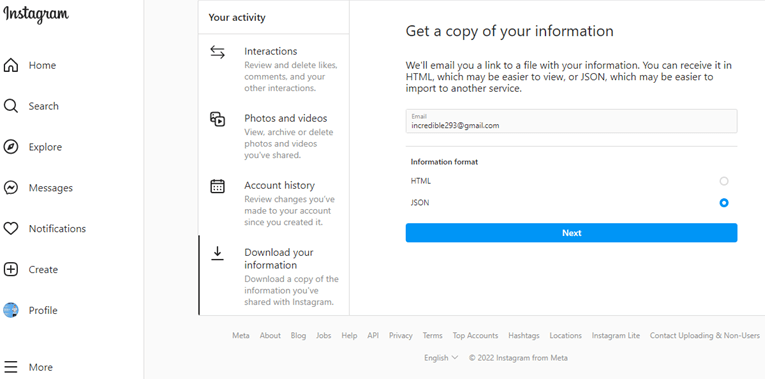Open the About footer link
The height and width of the screenshot is (379, 765).
pos(270,336)
